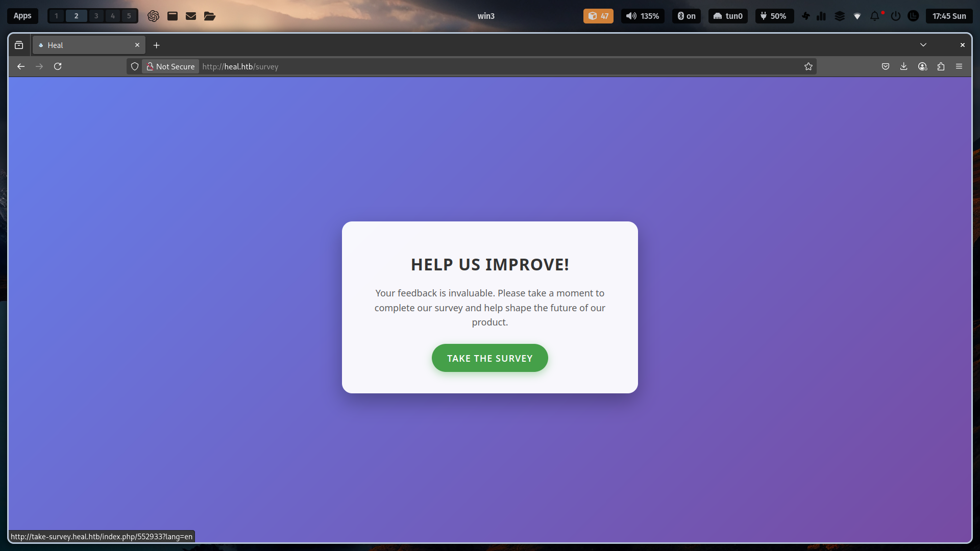Go back to previous page
The image size is (980, 551).
[21, 66]
